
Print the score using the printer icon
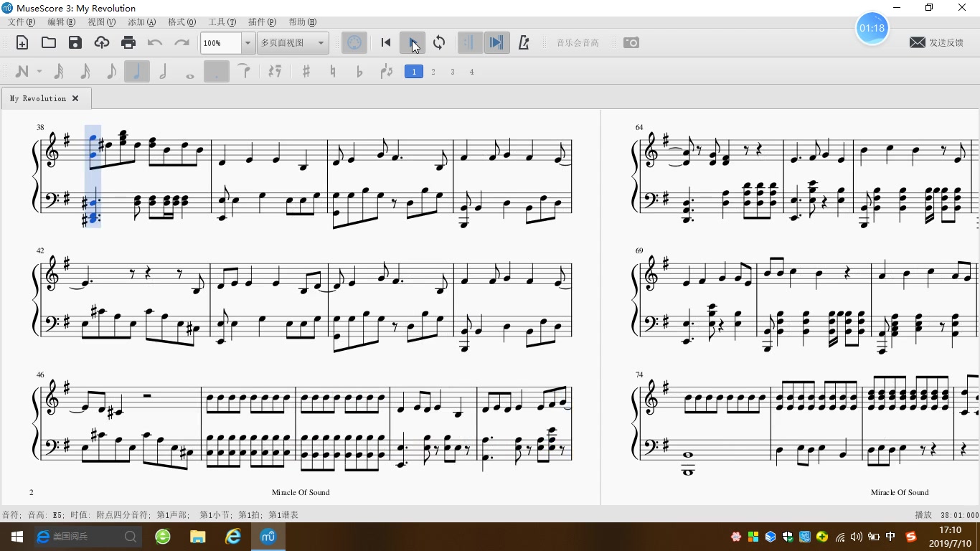(128, 43)
